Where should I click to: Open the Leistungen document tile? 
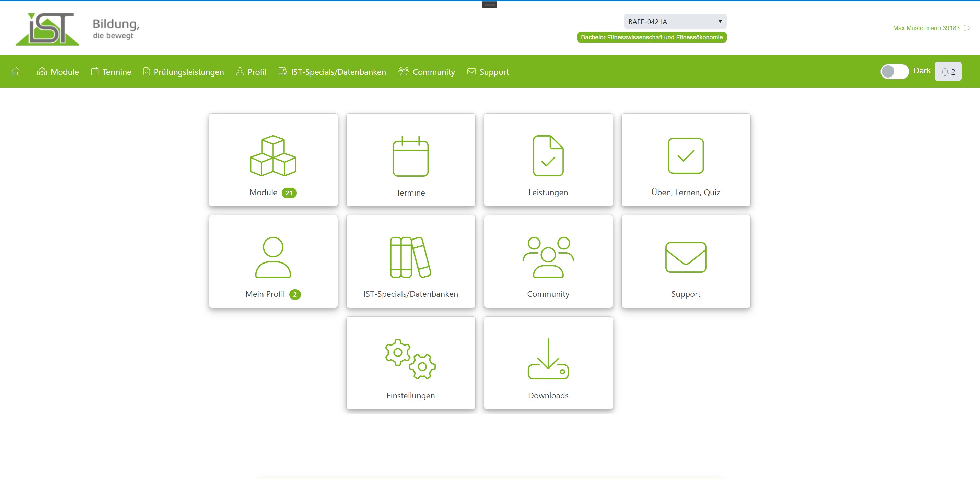tap(548, 160)
